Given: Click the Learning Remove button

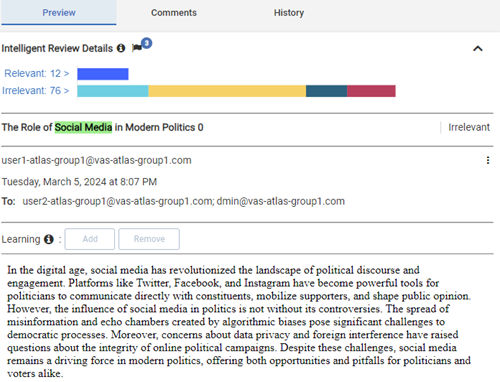Looking at the screenshot, I should coord(149,239).
